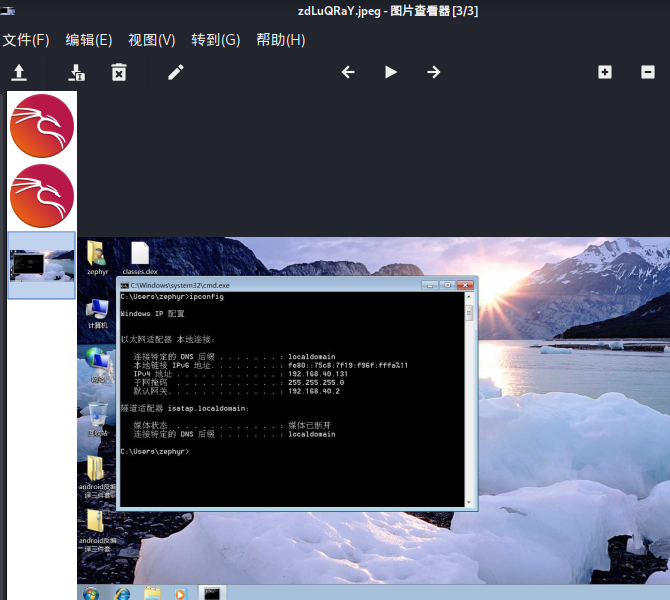670x600 pixels.
Task: Open the 文件(F) menu
Action: 26,40
